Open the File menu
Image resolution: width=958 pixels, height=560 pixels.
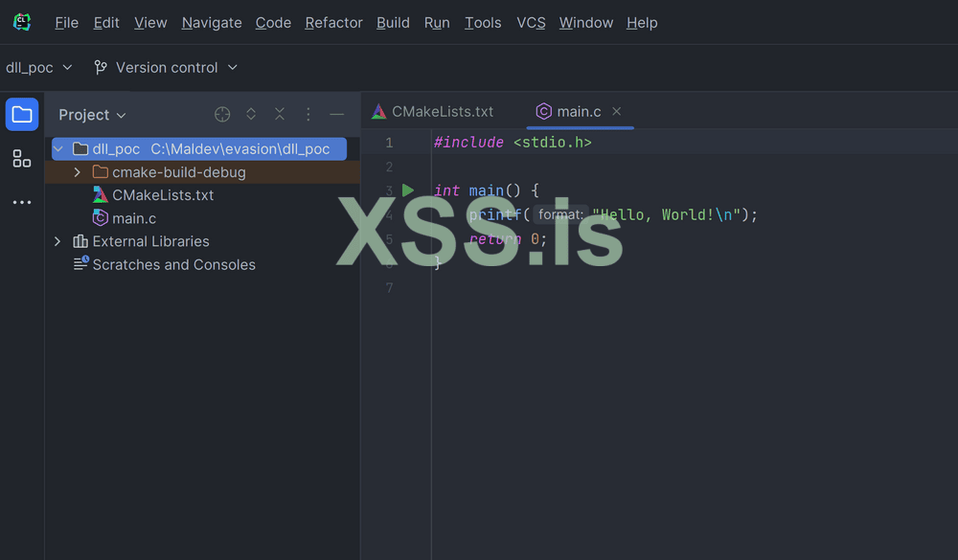point(67,23)
